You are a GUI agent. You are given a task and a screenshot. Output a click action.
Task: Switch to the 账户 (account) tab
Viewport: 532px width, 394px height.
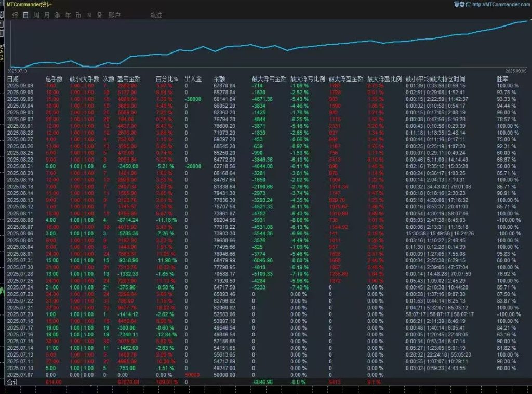(114, 15)
